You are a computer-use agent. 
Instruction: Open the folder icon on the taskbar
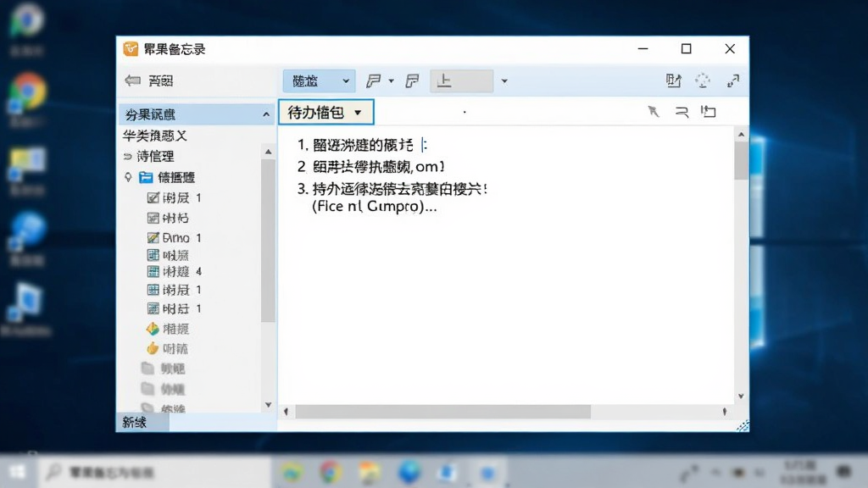click(370, 473)
